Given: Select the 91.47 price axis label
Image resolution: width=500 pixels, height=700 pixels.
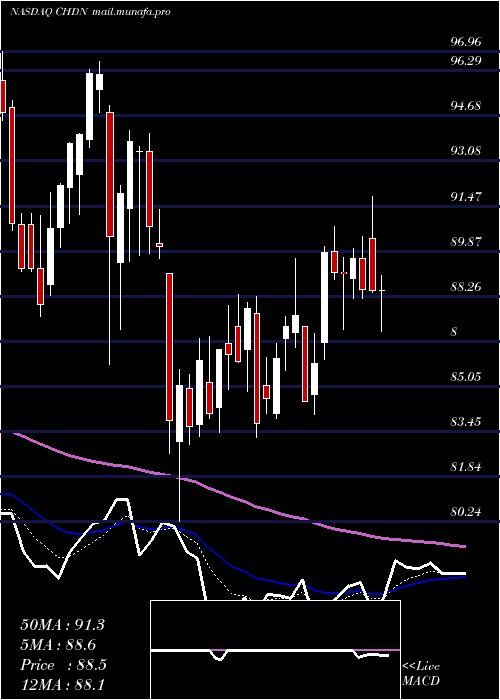Looking at the screenshot, I should click(466, 196).
